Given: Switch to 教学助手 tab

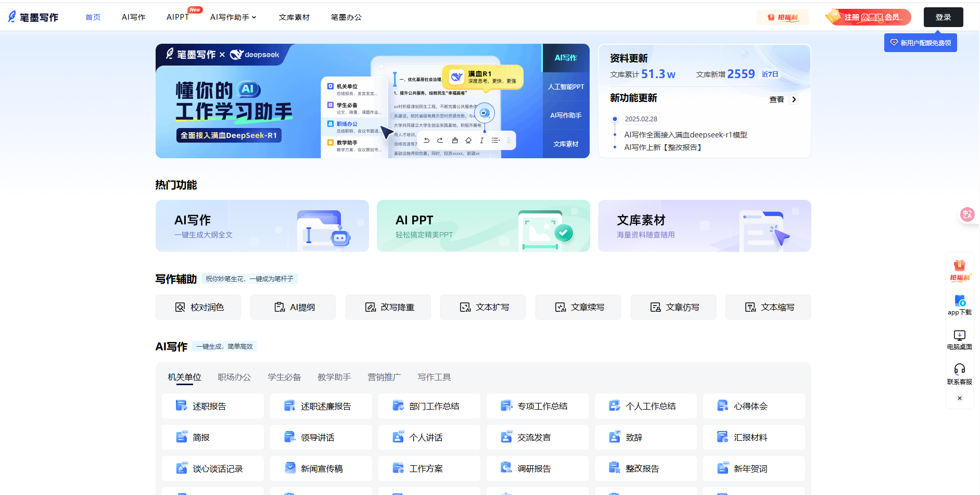Looking at the screenshot, I should click(334, 377).
